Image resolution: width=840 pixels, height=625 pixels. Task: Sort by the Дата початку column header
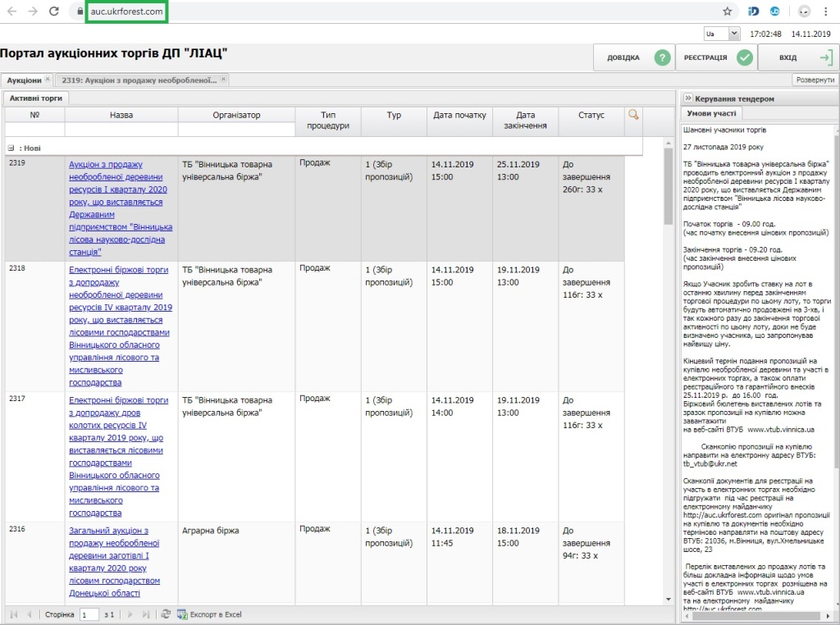(459, 121)
